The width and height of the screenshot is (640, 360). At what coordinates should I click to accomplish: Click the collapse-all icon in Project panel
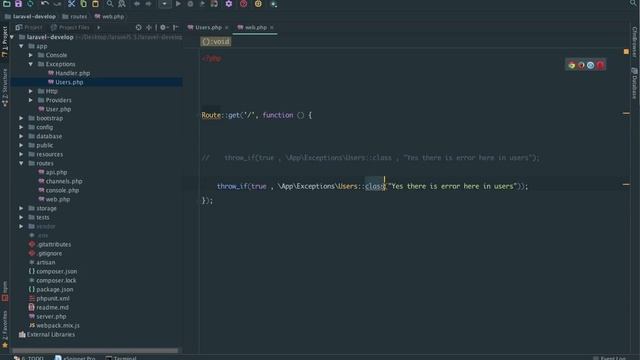coord(149,27)
